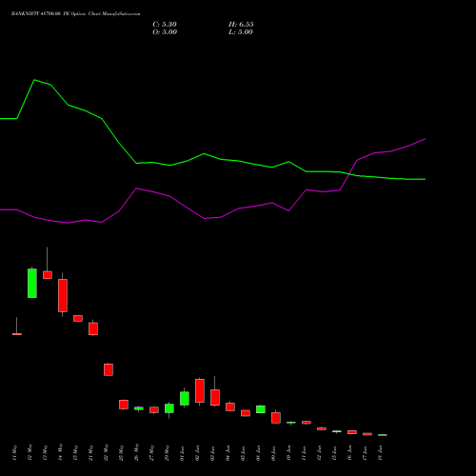Click the 29 May date label
476x476 pixels.
(168, 453)
